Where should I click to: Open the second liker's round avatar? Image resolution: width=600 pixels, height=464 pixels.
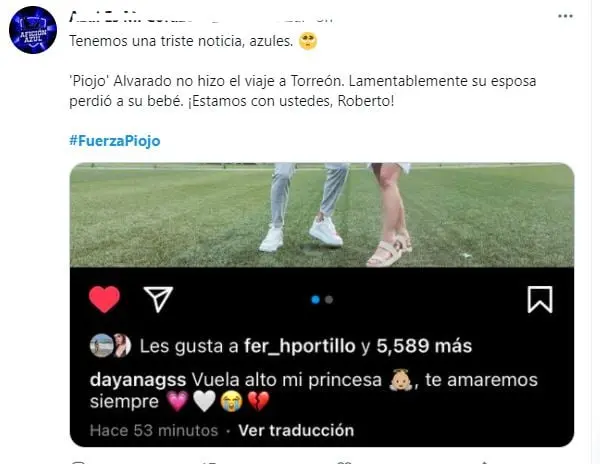click(x=122, y=345)
